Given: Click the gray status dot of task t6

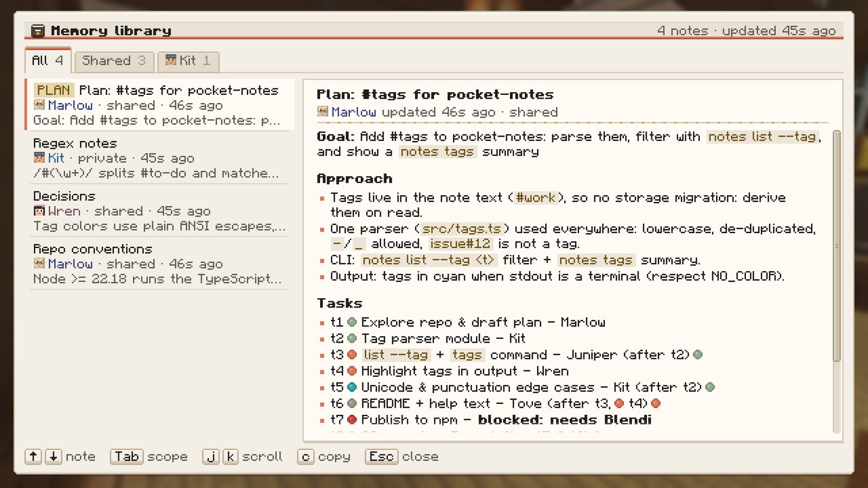Looking at the screenshot, I should click(x=352, y=403).
